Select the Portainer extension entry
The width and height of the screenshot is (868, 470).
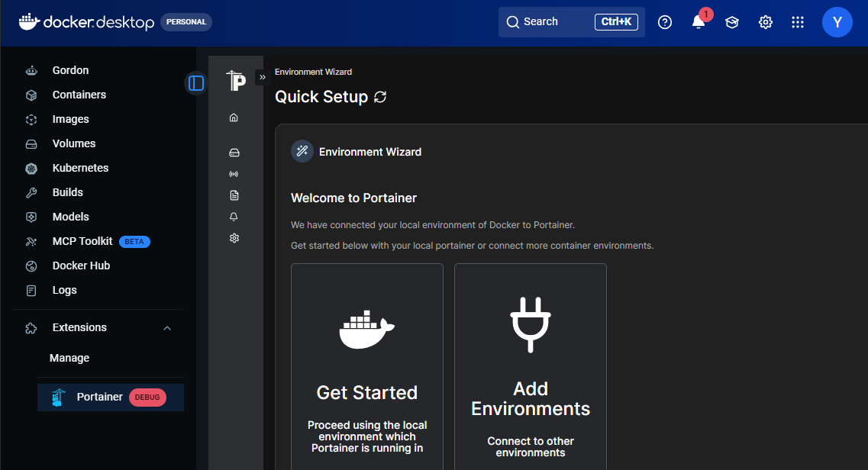click(110, 397)
